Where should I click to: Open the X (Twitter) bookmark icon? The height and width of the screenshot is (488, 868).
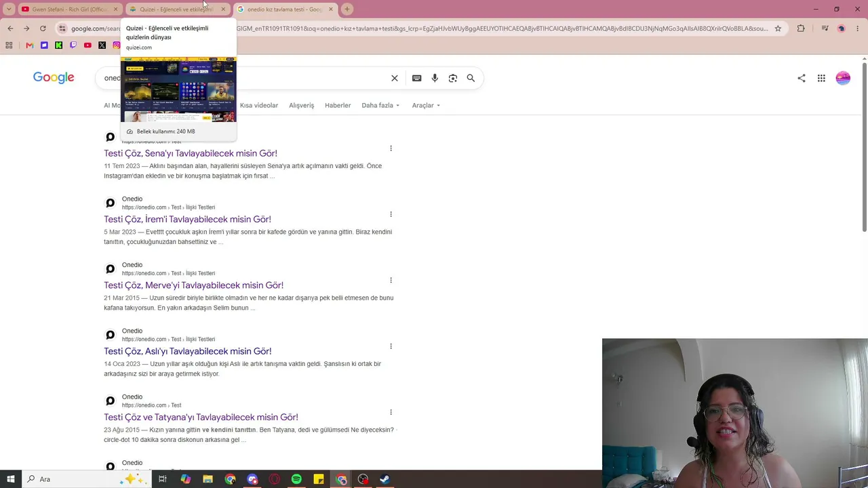[x=102, y=45]
